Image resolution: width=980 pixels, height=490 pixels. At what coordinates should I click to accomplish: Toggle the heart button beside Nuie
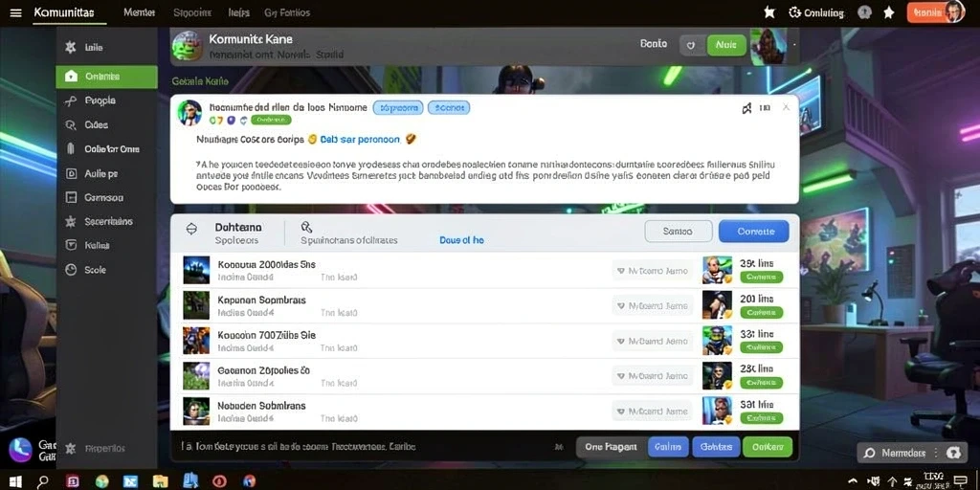click(692, 45)
